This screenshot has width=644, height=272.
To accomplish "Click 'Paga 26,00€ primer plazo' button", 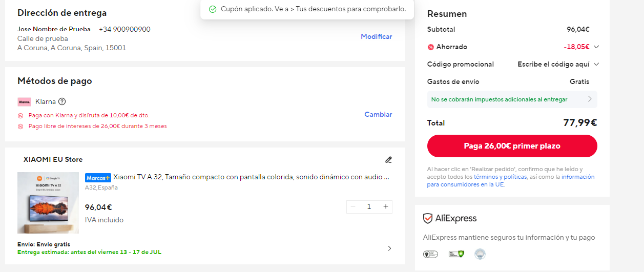I will [x=512, y=146].
